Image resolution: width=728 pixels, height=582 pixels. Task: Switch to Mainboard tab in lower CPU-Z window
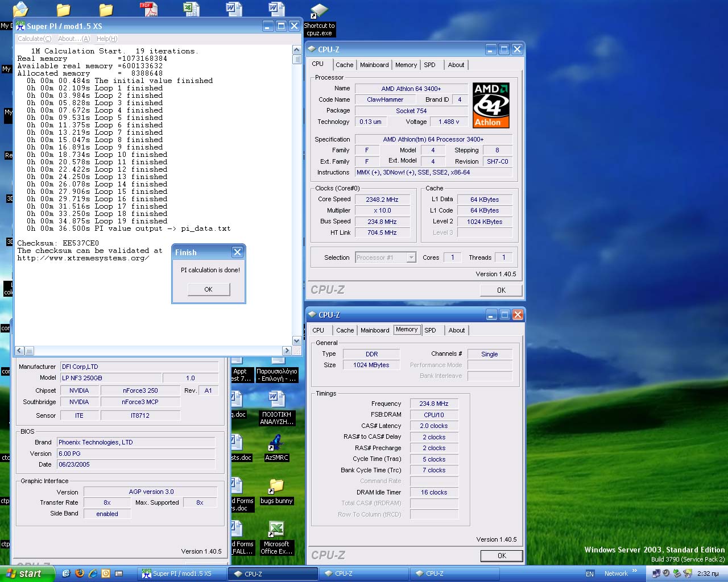click(x=375, y=330)
